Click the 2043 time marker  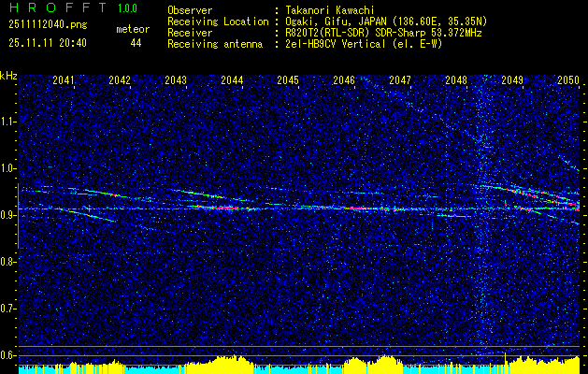pyautogui.click(x=176, y=80)
